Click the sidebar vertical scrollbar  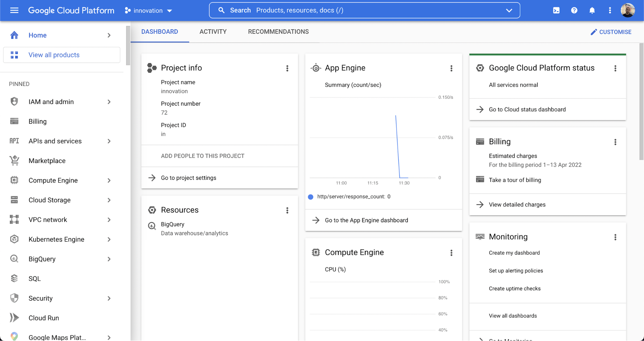[x=128, y=46]
